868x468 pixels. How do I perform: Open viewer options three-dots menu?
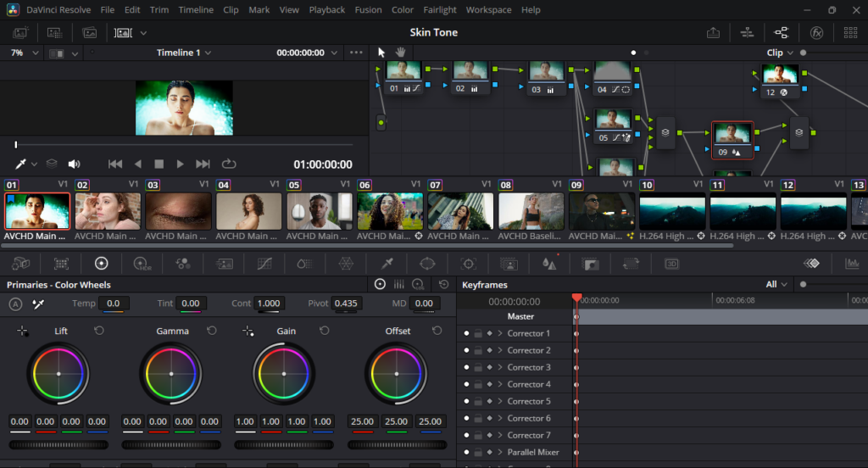click(356, 53)
